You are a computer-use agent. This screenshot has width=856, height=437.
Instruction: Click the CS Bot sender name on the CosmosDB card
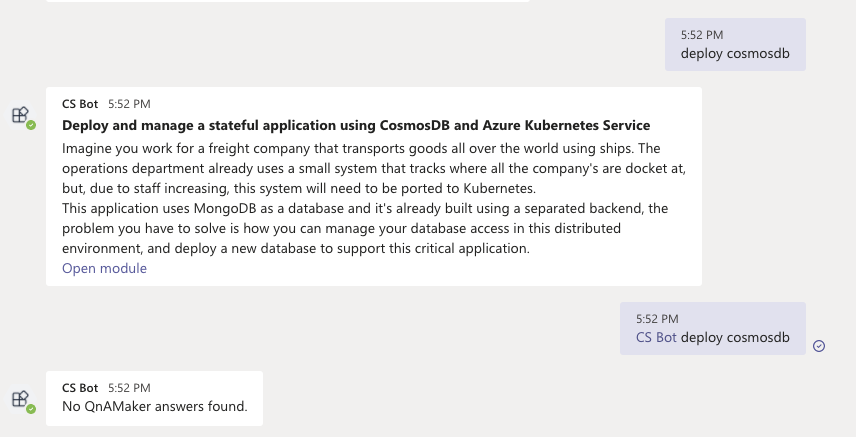[80, 103]
